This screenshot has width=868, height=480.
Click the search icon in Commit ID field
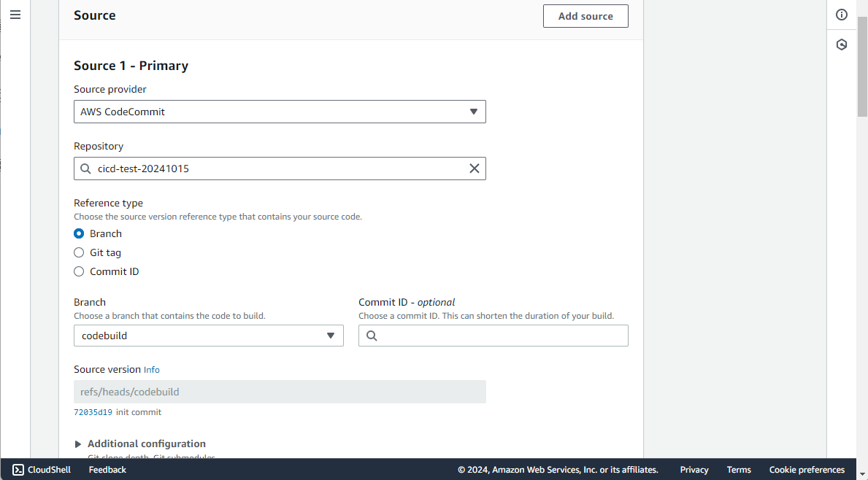[372, 336]
